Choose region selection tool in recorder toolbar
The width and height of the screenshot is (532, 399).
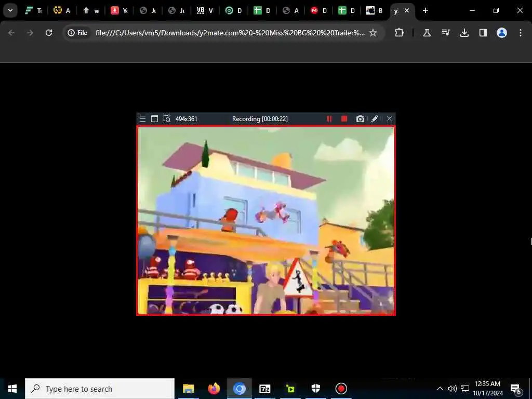click(x=166, y=119)
